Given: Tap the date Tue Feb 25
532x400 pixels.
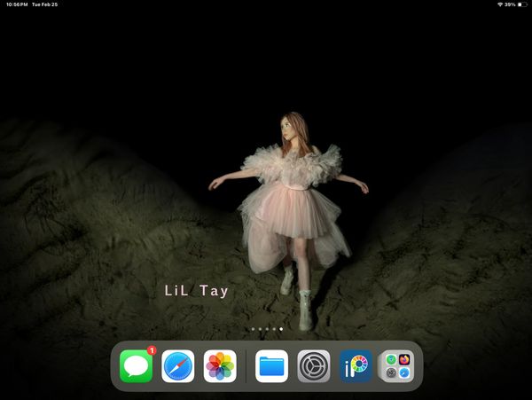Looking at the screenshot, I should click(45, 4).
